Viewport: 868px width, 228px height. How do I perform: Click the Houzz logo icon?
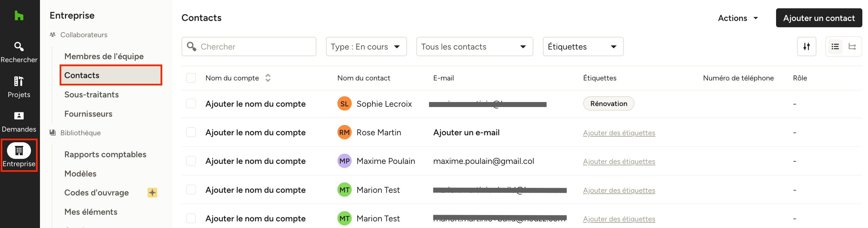[x=19, y=16]
